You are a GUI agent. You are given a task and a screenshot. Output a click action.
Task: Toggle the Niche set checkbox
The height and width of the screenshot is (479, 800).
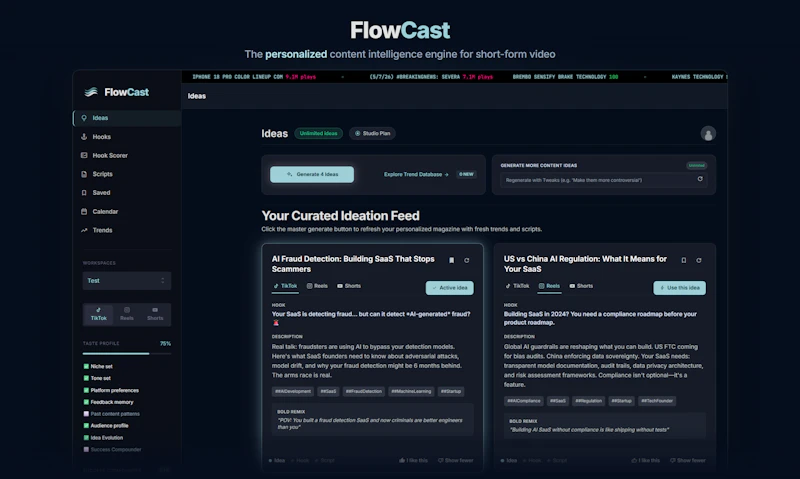[86, 366]
